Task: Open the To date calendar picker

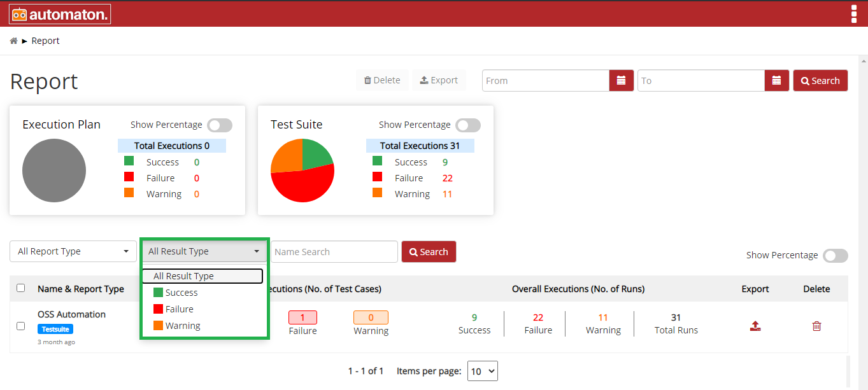Action: click(776, 81)
